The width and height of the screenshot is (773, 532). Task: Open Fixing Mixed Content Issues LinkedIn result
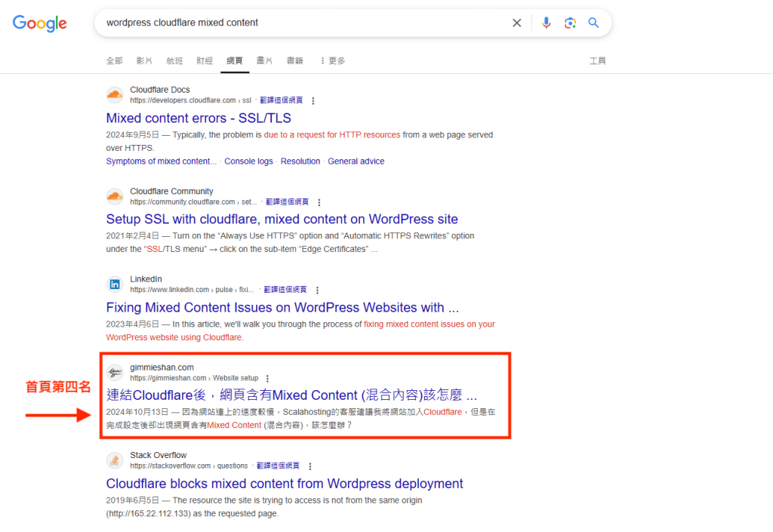tap(282, 307)
